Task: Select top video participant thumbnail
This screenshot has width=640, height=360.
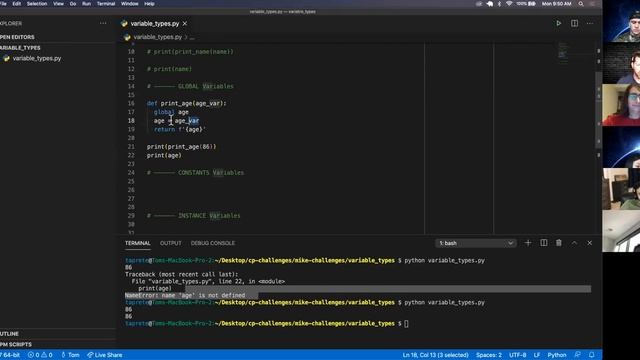Action: 621,21
